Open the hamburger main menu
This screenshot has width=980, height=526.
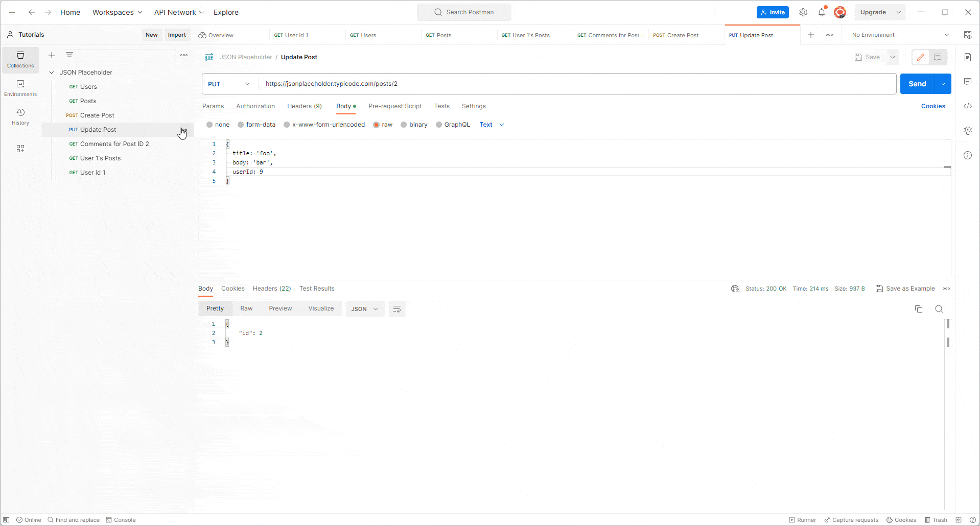tap(12, 12)
